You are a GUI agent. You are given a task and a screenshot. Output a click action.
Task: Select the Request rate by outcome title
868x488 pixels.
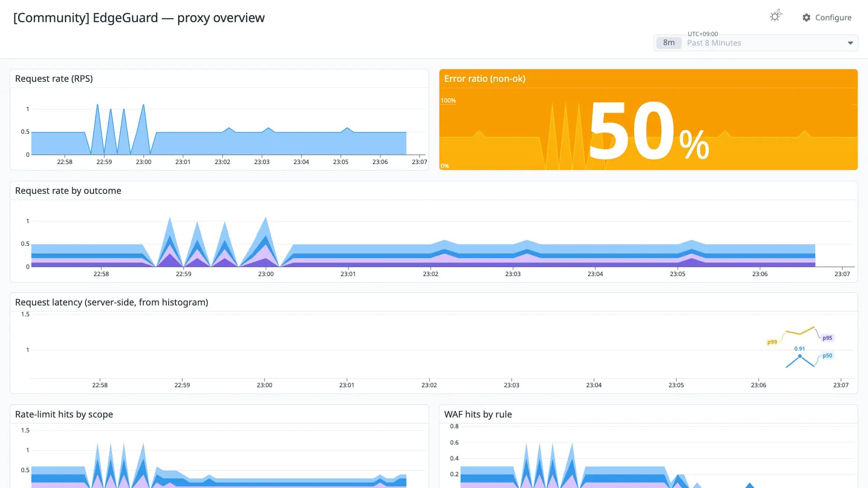pyautogui.click(x=68, y=191)
